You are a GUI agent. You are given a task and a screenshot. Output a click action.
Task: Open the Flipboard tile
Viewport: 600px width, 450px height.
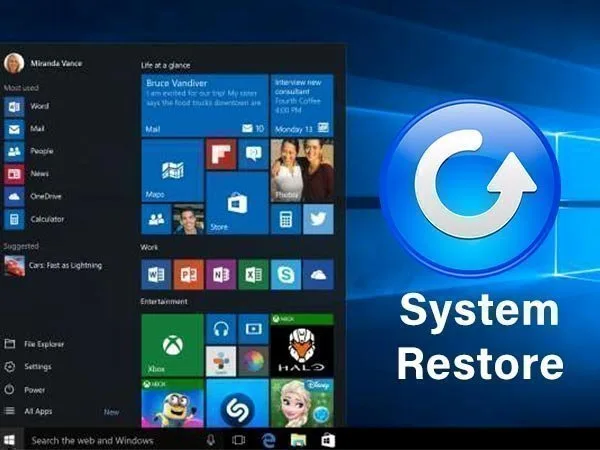point(221,154)
